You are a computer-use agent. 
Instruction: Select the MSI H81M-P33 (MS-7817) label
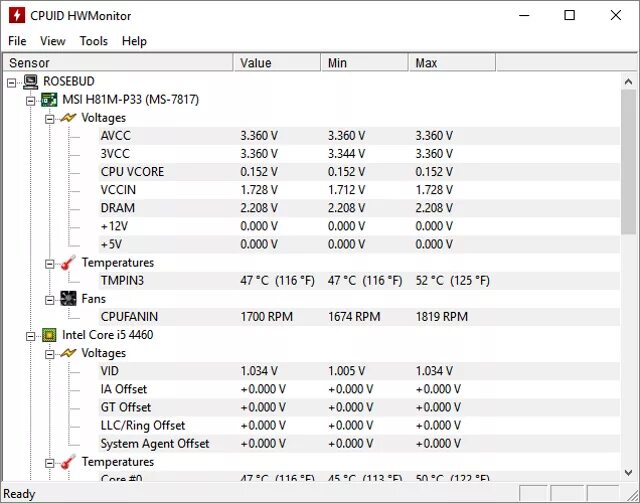(x=131, y=100)
